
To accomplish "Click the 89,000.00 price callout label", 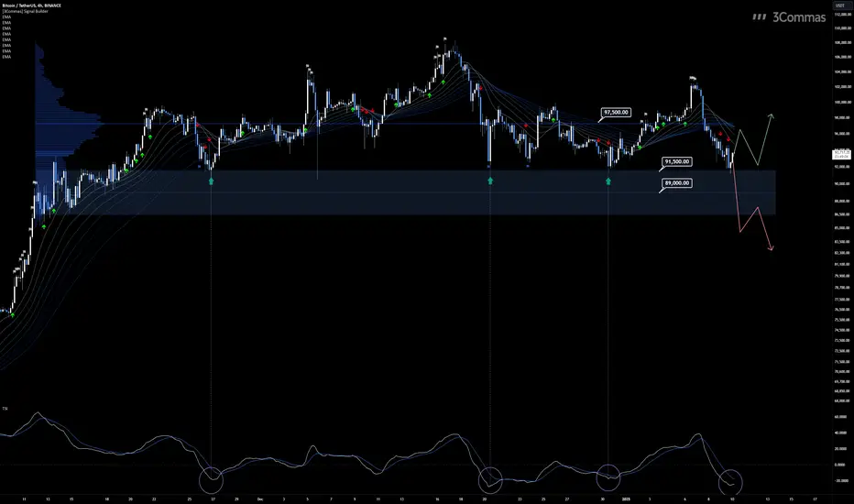I will (x=677, y=183).
